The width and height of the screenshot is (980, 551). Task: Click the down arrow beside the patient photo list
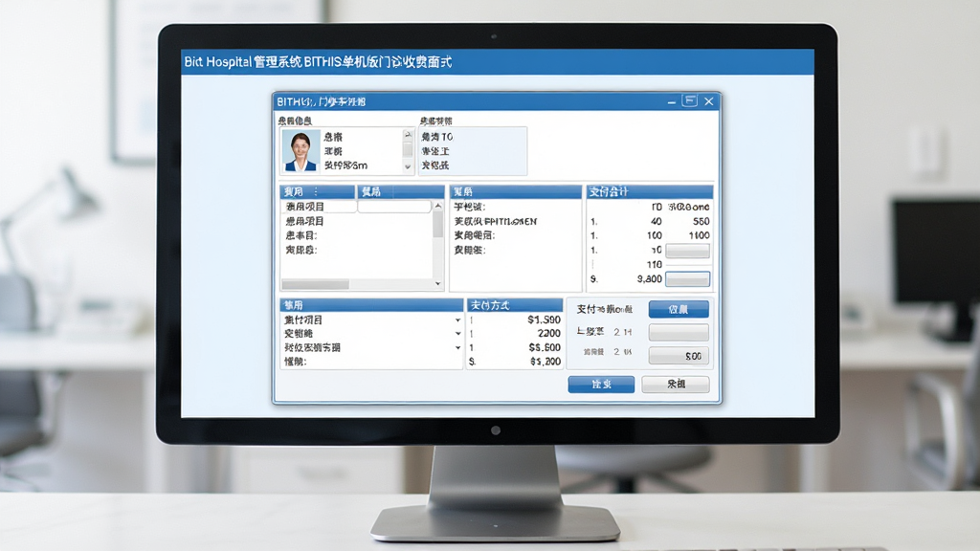coord(408,166)
